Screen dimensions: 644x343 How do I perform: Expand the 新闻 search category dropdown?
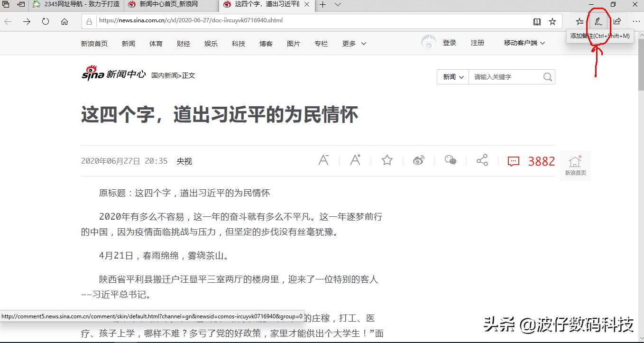point(452,76)
